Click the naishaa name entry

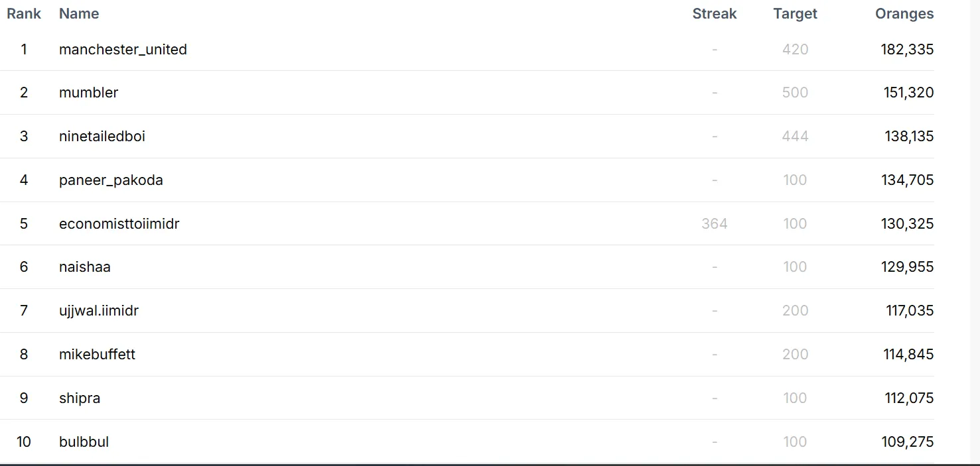pyautogui.click(x=85, y=267)
